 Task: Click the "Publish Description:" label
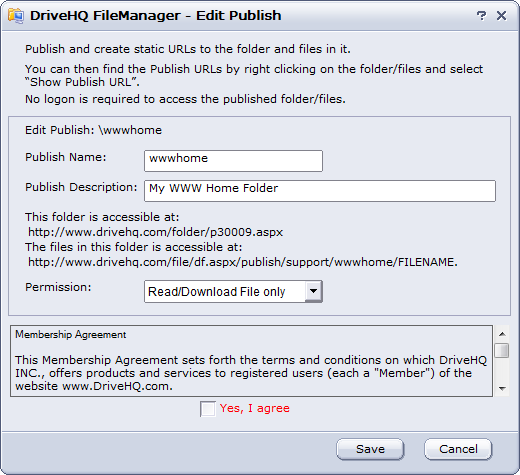pos(81,187)
